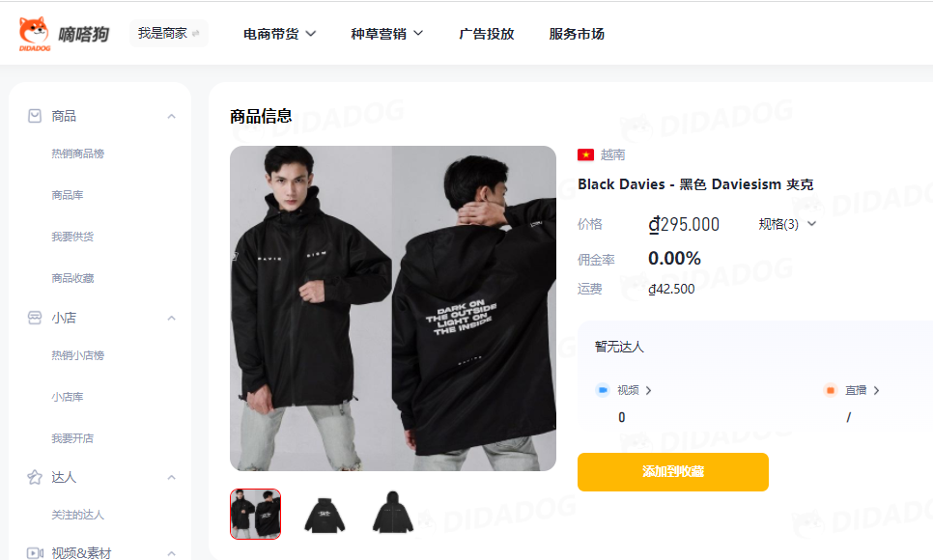933x560 pixels.
Task: Select the third jacket back-view thumbnail
Action: tap(393, 515)
